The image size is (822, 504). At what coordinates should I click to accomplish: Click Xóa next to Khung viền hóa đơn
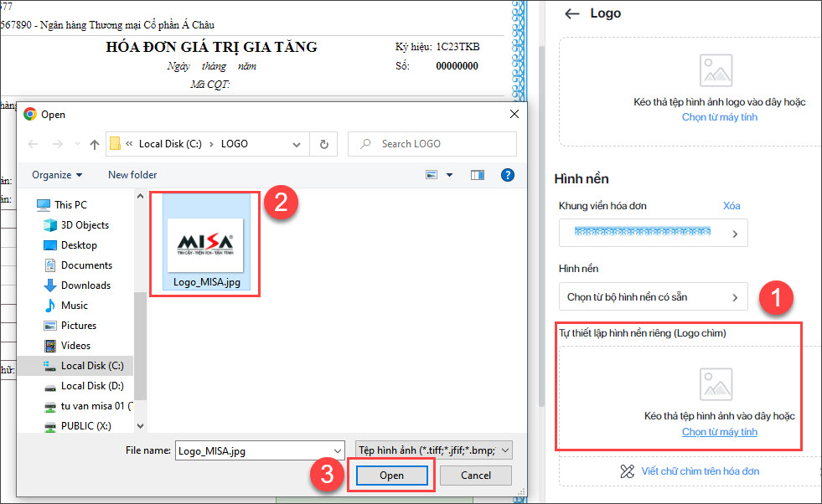click(732, 206)
